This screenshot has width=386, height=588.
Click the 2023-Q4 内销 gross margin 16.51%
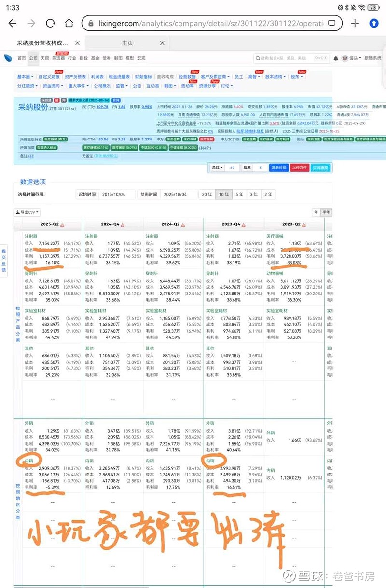click(x=234, y=487)
